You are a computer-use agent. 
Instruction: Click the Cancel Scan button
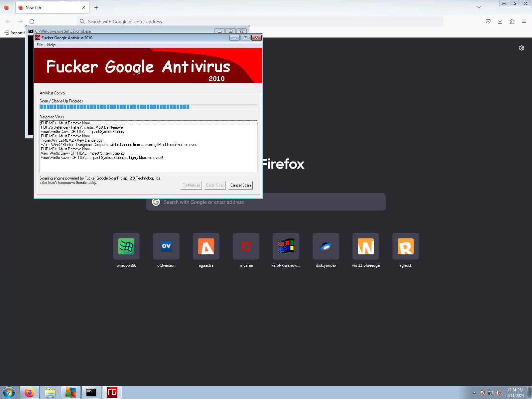pyautogui.click(x=240, y=185)
